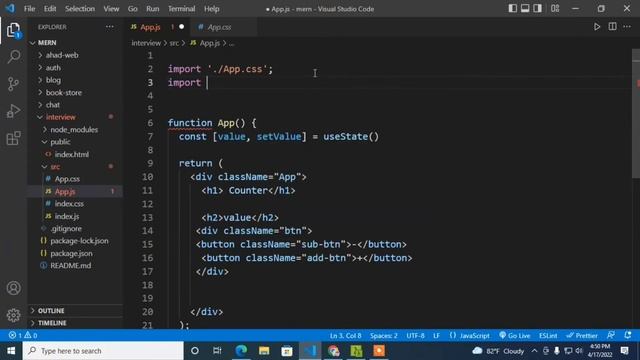640x360 pixels.
Task: Click LF end of line selector
Action: pos(436,336)
